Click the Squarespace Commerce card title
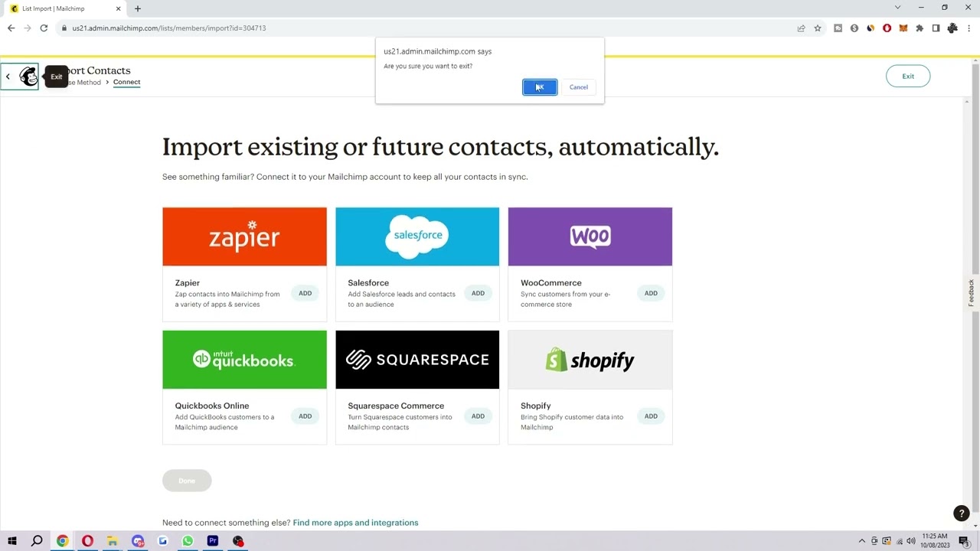 396,406
